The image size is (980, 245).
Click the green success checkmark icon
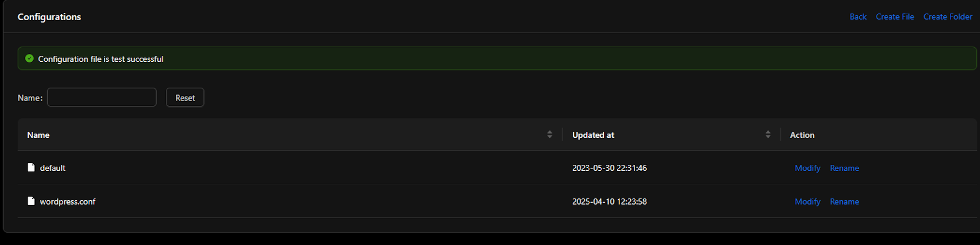[x=29, y=59]
